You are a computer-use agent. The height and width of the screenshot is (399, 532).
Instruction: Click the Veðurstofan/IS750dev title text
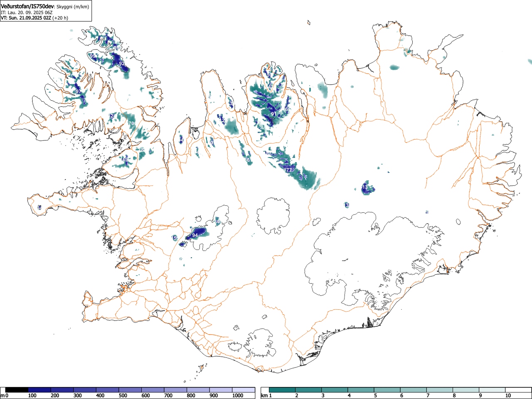pyautogui.click(x=27, y=7)
